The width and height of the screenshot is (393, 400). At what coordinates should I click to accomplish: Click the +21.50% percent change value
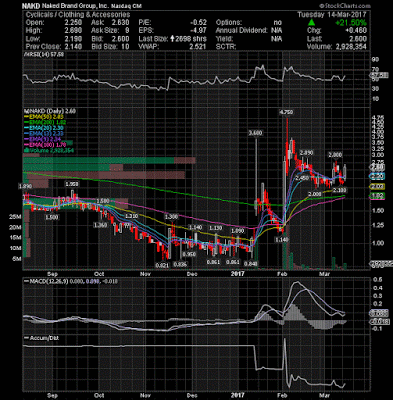[x=351, y=23]
